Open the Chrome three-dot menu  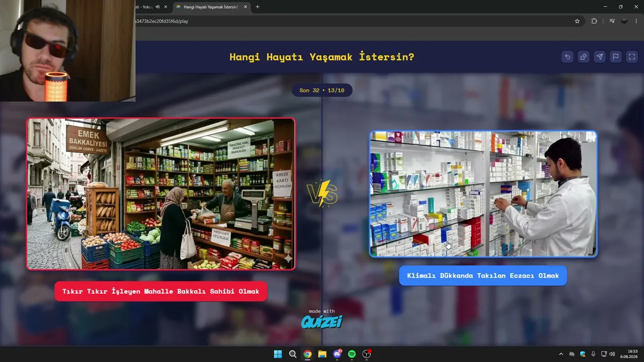[636, 21]
